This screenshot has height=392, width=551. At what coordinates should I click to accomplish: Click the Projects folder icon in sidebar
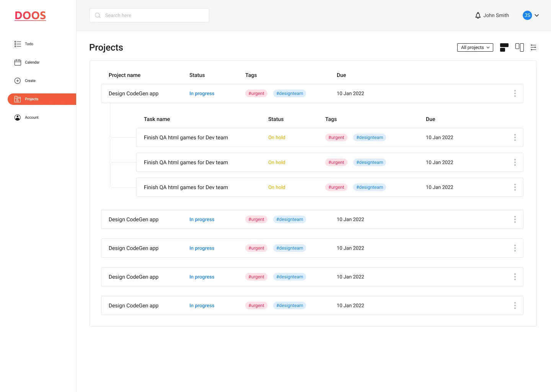coord(18,99)
